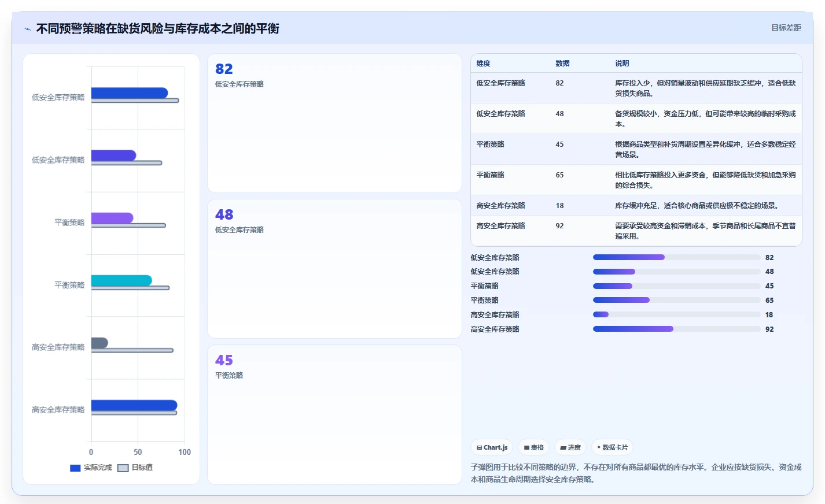Click the indigo 低安全库存策略 chart bar
Screen dimensions: 825x504
(x=113, y=155)
